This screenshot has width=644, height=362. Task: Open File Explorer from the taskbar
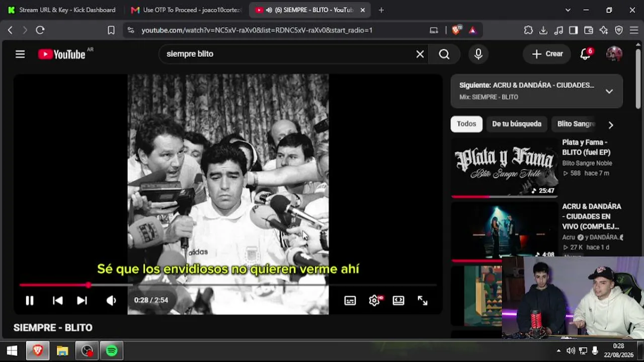62,351
